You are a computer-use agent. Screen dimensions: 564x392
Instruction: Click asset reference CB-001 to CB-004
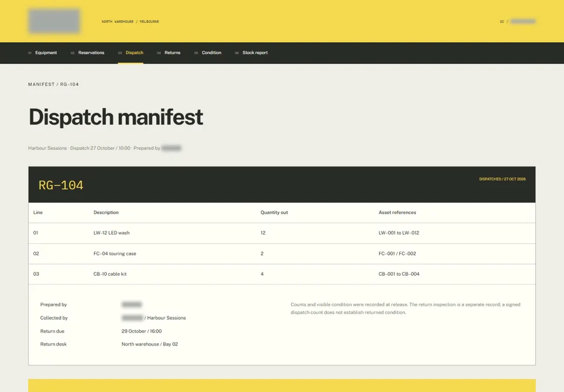pos(399,274)
